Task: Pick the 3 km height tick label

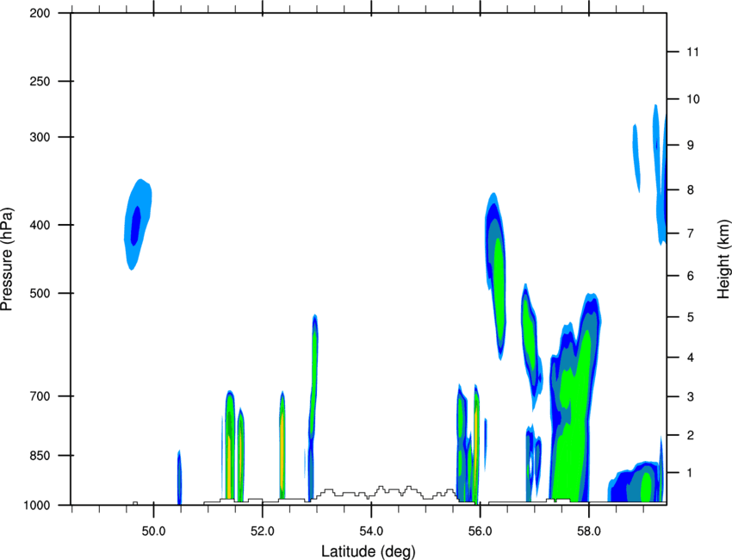Action: point(691,397)
